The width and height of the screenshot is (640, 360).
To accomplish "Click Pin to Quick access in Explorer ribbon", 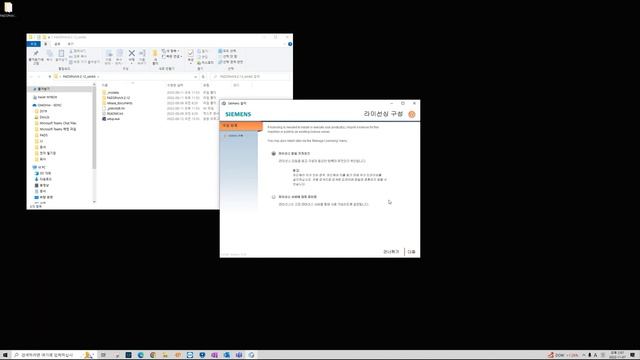I will tap(36, 57).
